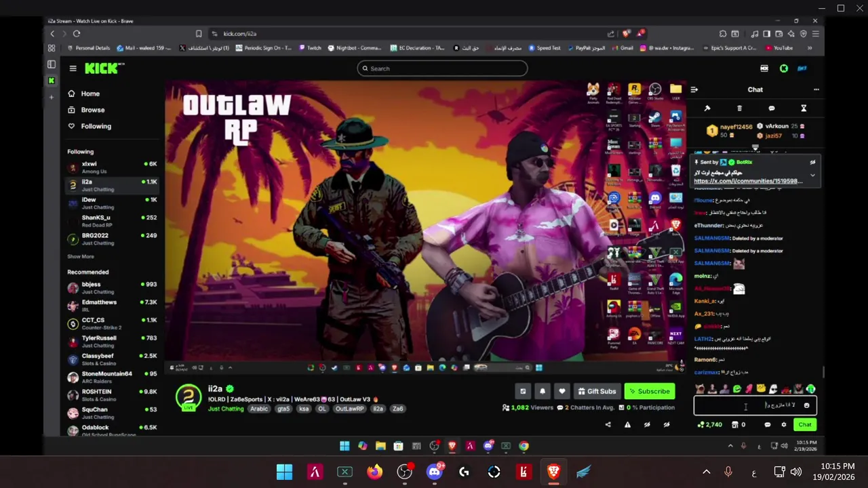Click the heart follow button
868x488 pixels.
[561, 391]
